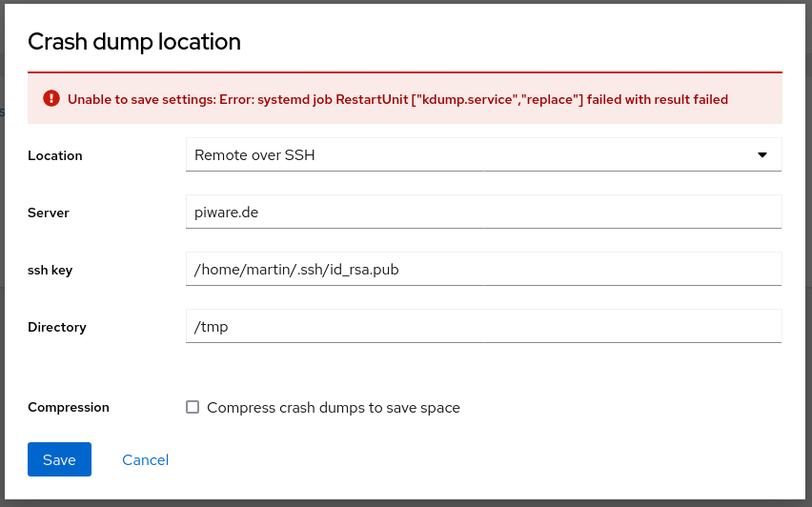Click the Compression label
Viewport: 812px width, 507px height.
point(69,408)
